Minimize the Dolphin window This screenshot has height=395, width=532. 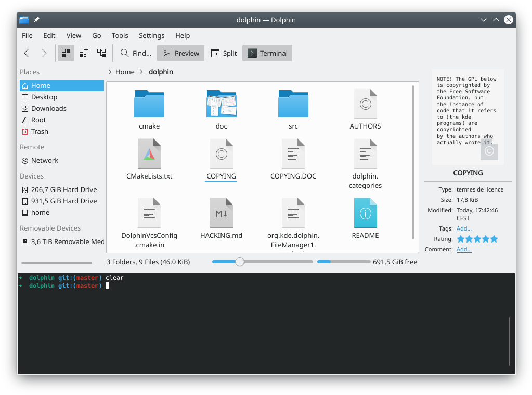[484, 20]
